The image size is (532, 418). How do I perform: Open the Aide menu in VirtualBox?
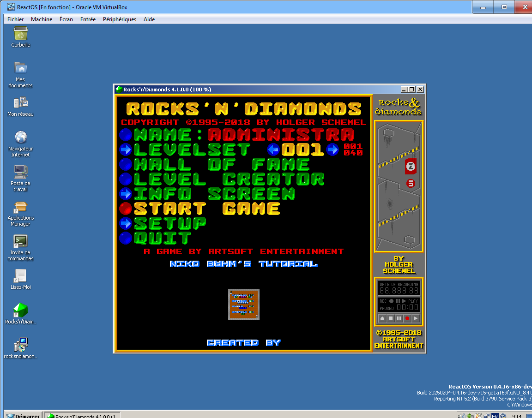click(x=149, y=19)
